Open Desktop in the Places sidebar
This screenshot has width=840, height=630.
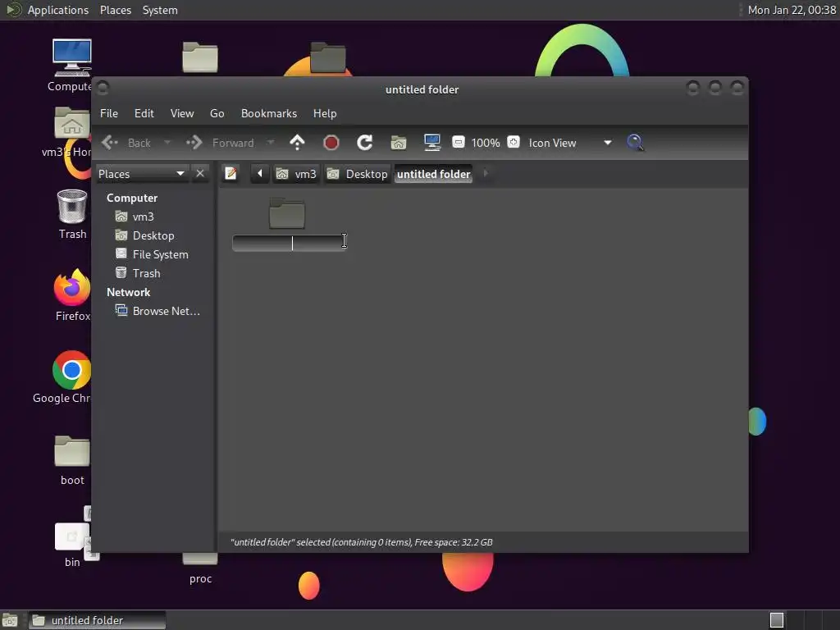pyautogui.click(x=153, y=235)
